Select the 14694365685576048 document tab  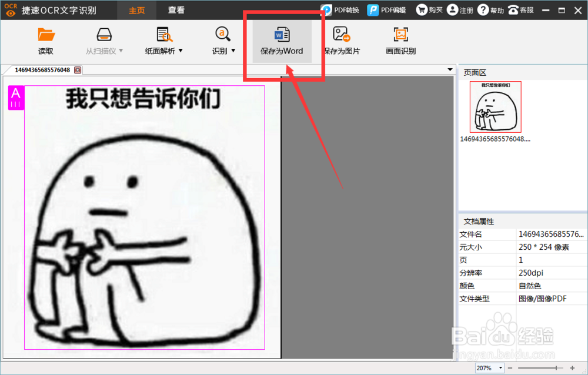(x=42, y=70)
